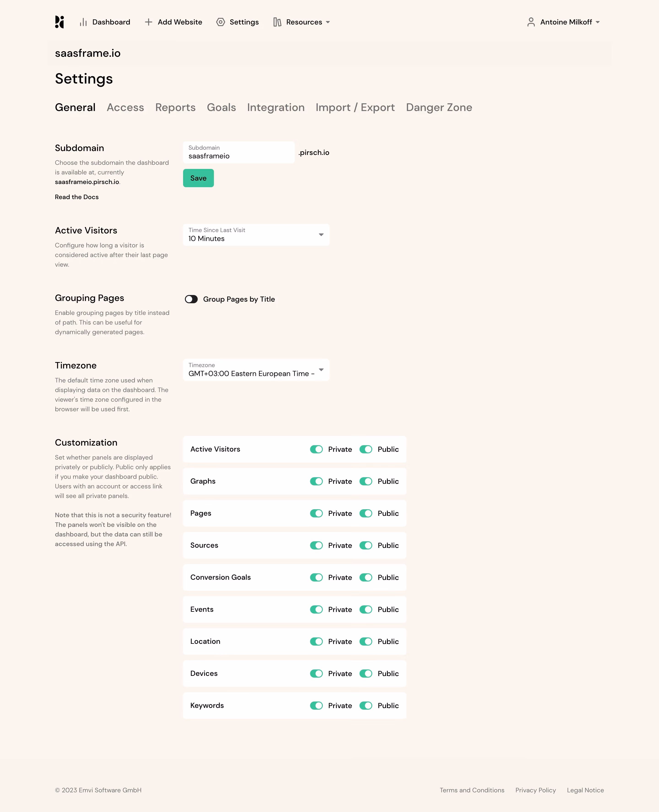
Task: Switch to the Reports tab
Action: [175, 107]
